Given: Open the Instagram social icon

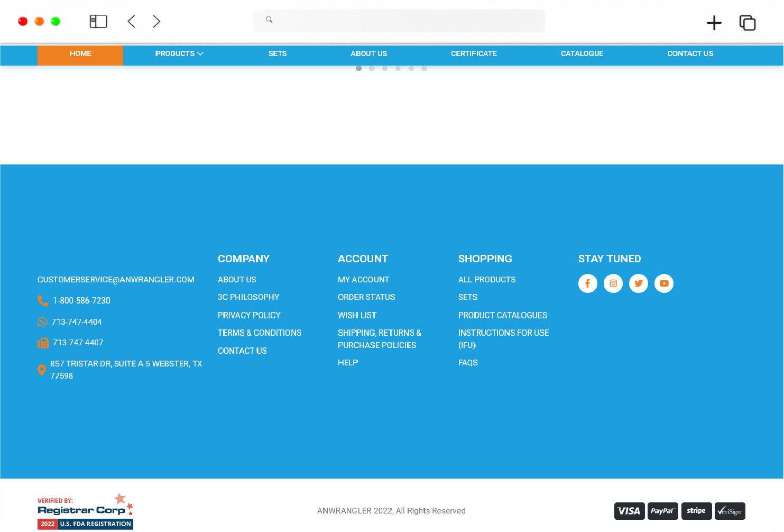Looking at the screenshot, I should coord(613,283).
